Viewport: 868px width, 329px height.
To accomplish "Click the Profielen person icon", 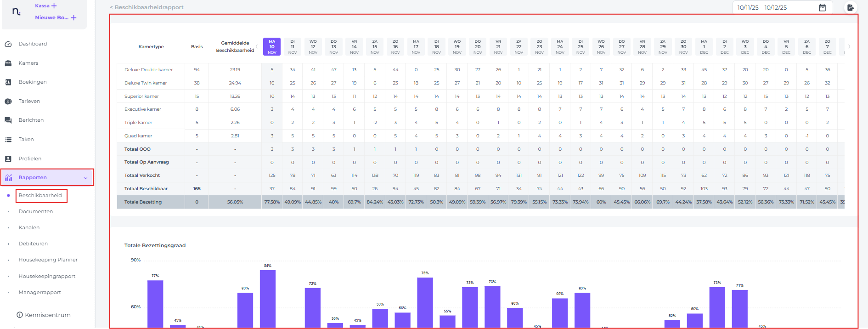I will coord(8,159).
